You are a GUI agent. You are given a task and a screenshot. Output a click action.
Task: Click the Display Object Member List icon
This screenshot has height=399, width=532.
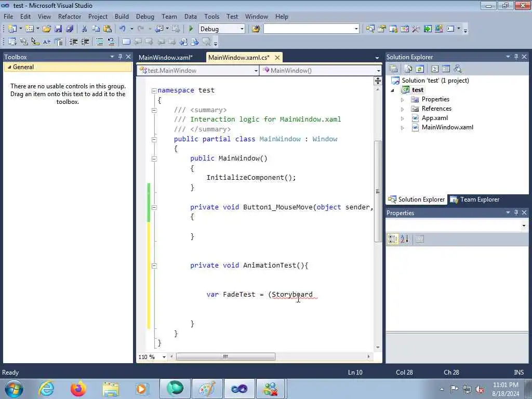[x=12, y=42]
